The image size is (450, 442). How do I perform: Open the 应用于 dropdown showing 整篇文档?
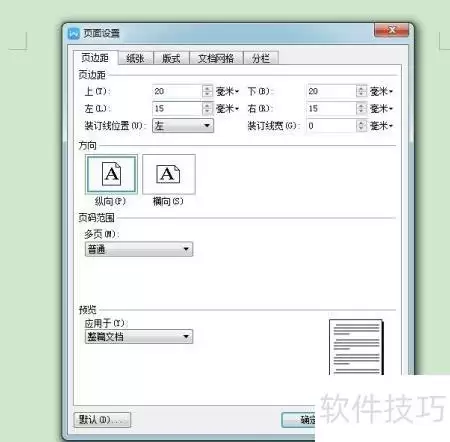tap(139, 336)
